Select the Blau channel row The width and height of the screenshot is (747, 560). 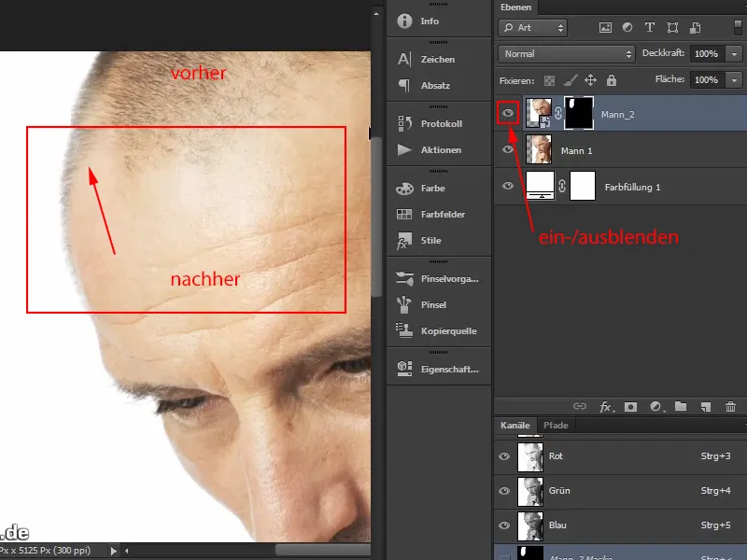click(x=621, y=525)
